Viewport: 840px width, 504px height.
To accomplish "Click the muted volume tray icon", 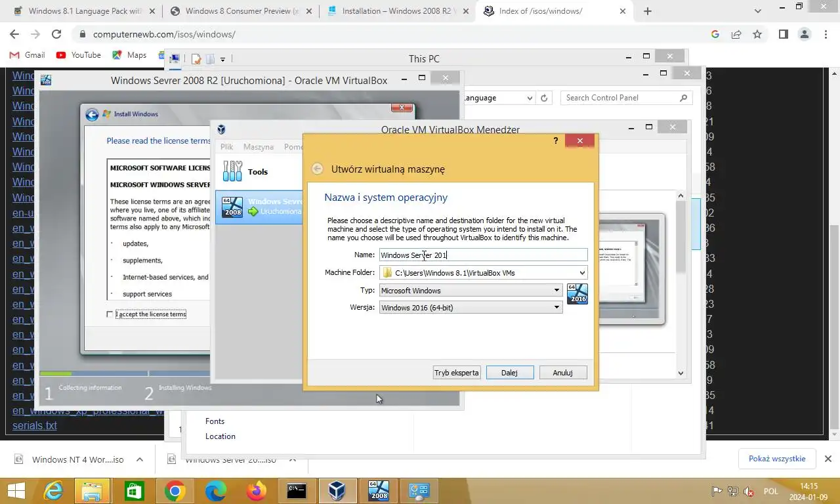I will 749,492.
